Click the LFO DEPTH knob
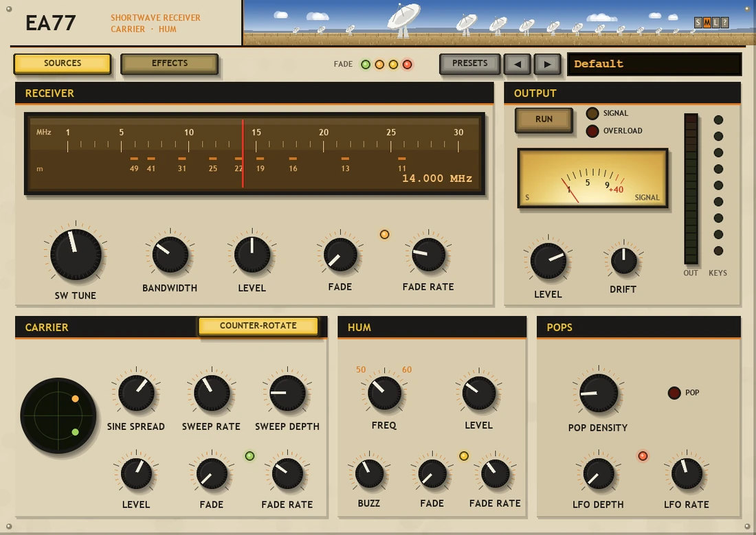Viewport: 756px width, 535px height. [x=599, y=473]
